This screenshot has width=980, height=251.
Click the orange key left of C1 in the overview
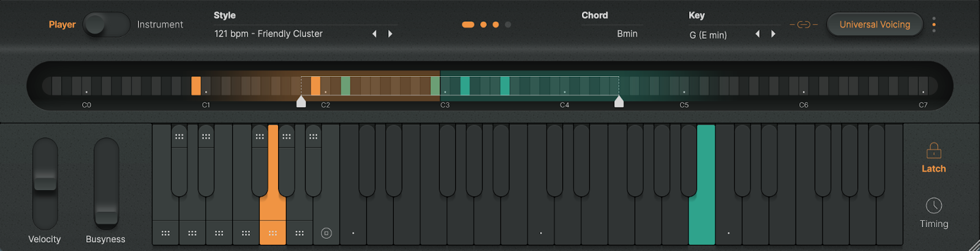tap(196, 86)
